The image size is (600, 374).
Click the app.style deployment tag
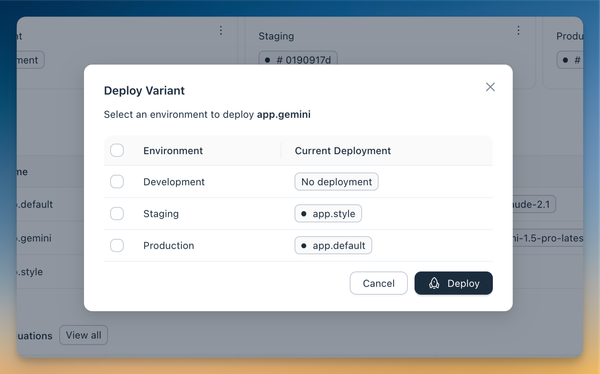(328, 214)
